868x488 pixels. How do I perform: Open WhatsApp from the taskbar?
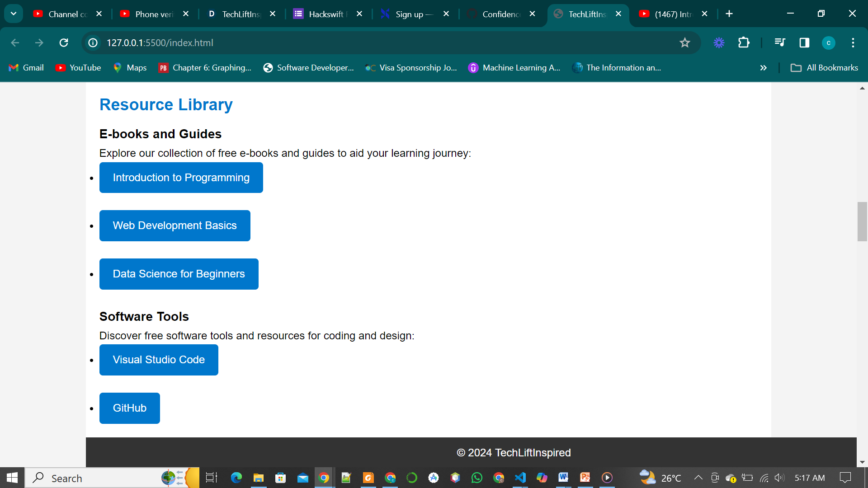pos(476,478)
